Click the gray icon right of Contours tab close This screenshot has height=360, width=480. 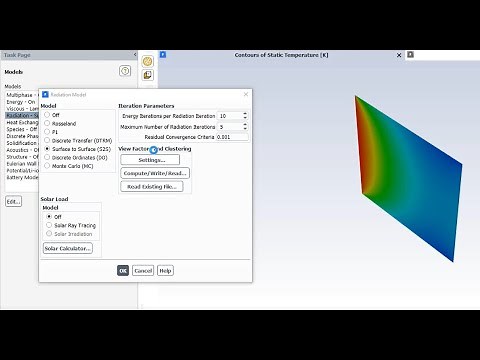coord(410,55)
